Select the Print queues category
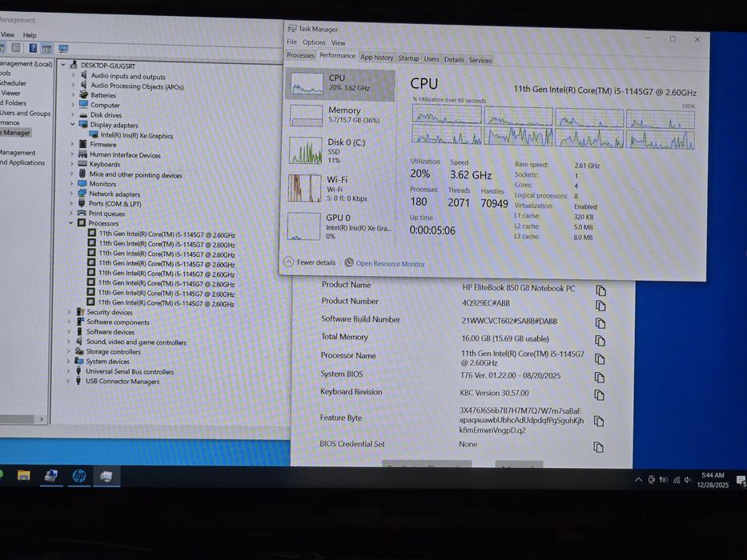The width and height of the screenshot is (747, 560). pyautogui.click(x=101, y=214)
